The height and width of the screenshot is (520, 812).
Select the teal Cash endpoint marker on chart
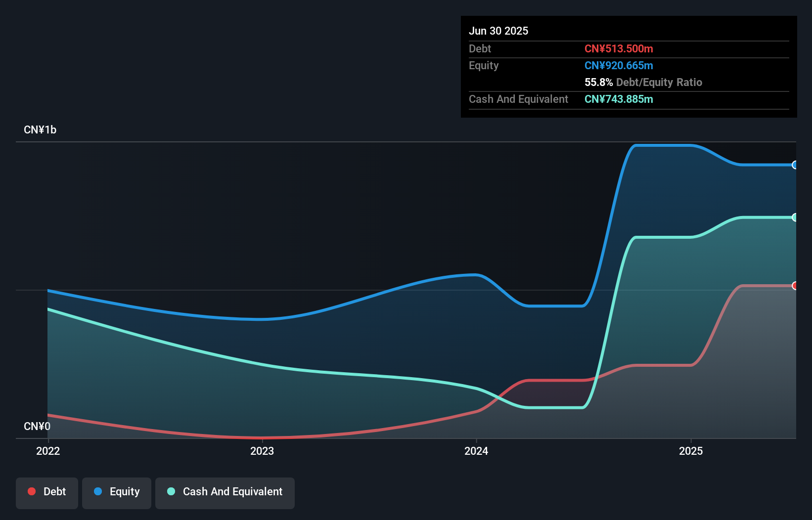[x=795, y=217]
